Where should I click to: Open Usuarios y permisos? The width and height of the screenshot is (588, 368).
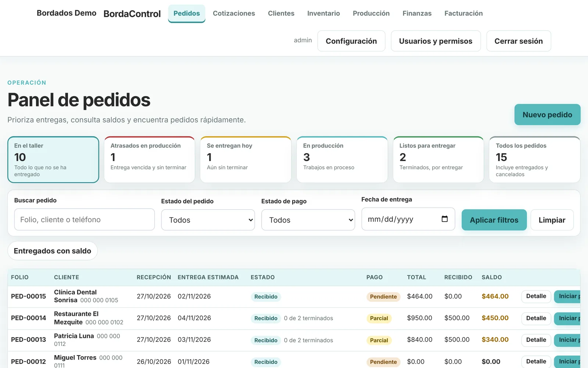coord(436,41)
